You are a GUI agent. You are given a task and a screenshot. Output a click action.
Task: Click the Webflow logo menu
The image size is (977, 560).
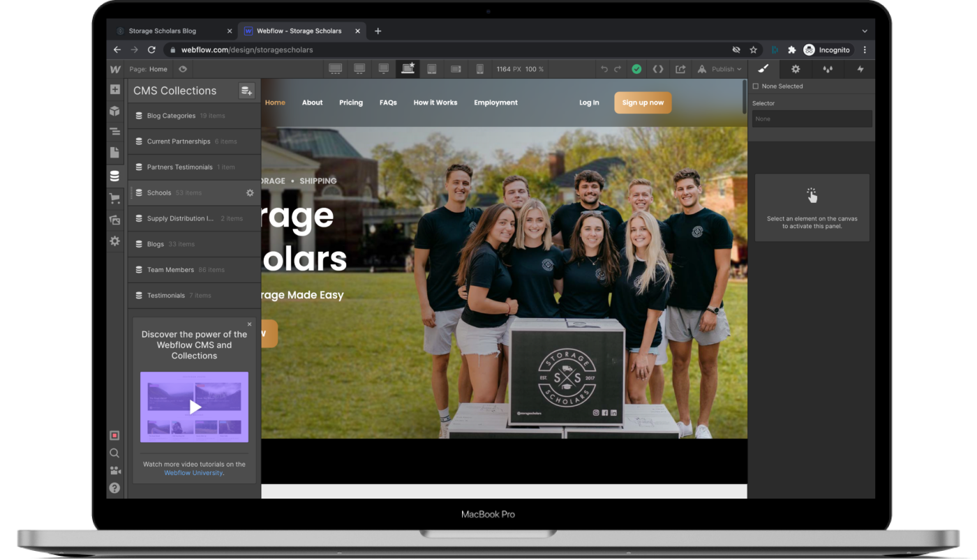tap(115, 69)
